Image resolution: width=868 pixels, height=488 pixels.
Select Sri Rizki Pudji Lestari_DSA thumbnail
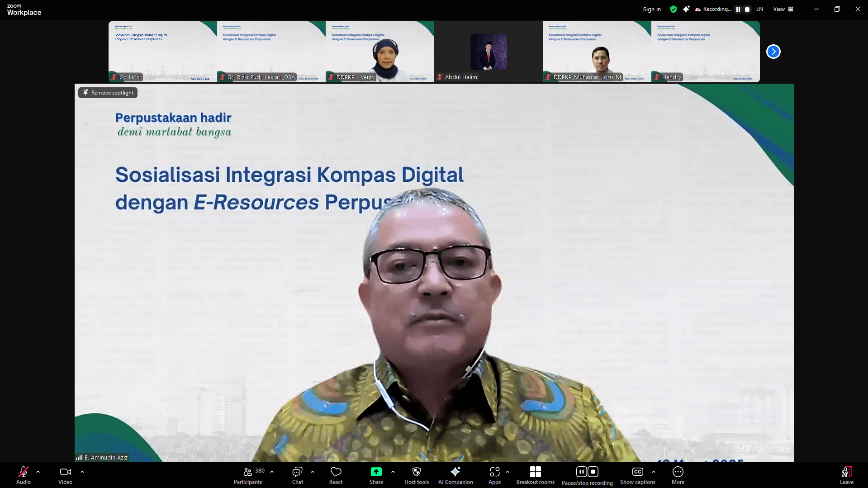pyautogui.click(x=271, y=52)
